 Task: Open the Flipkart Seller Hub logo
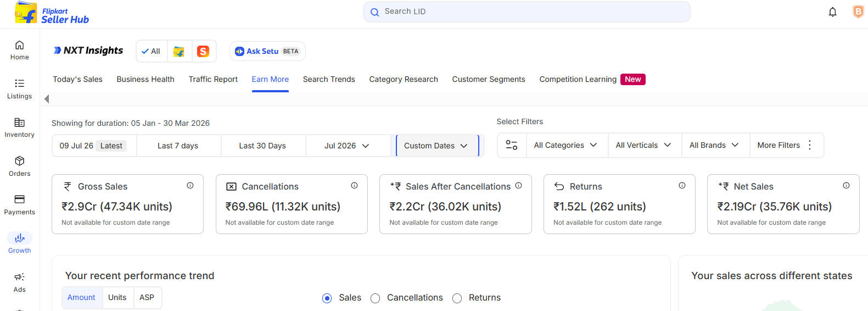click(52, 13)
